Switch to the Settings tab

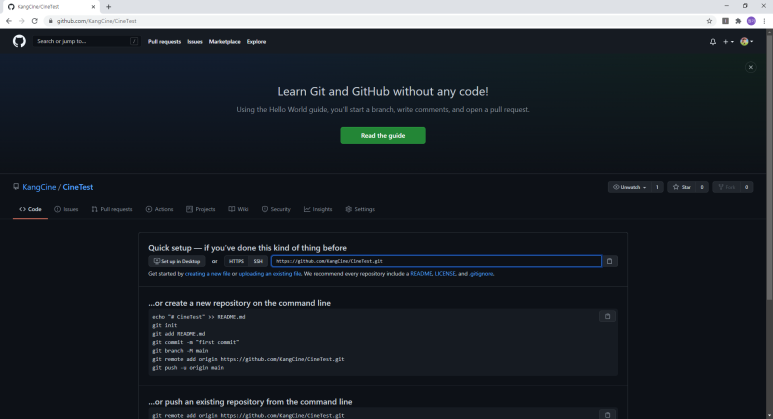pos(360,210)
